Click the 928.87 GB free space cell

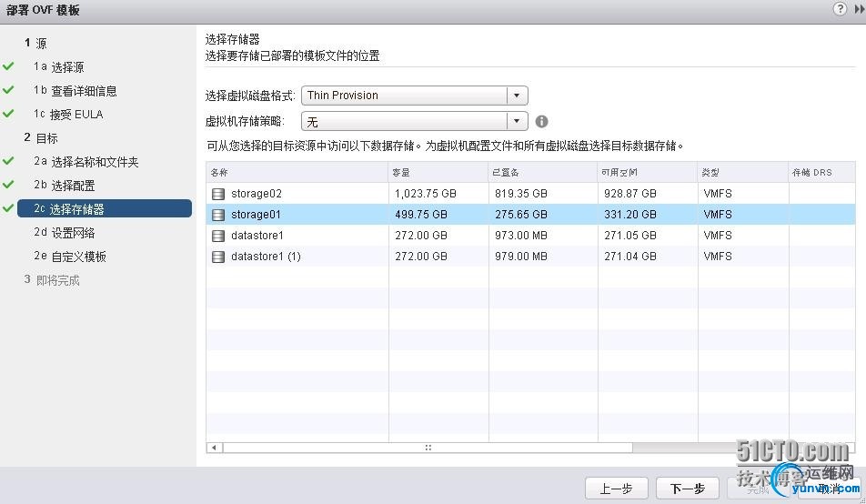[630, 194]
